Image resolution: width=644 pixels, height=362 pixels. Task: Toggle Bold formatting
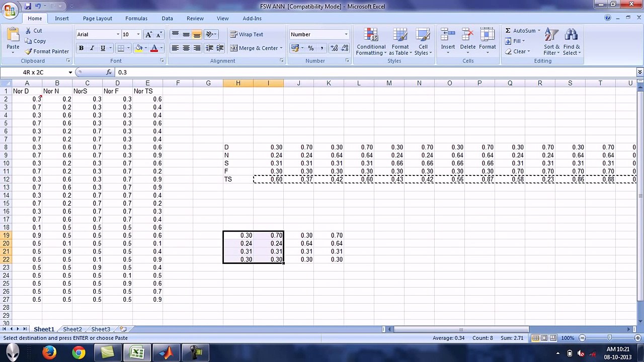81,48
